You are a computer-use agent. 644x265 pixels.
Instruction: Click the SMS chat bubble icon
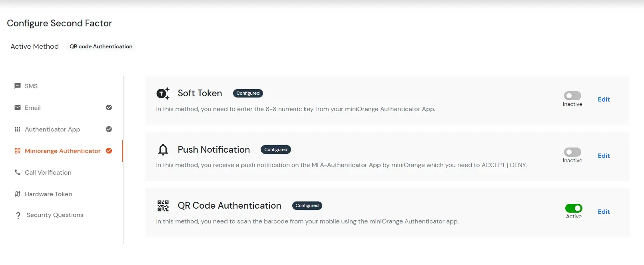click(x=18, y=86)
